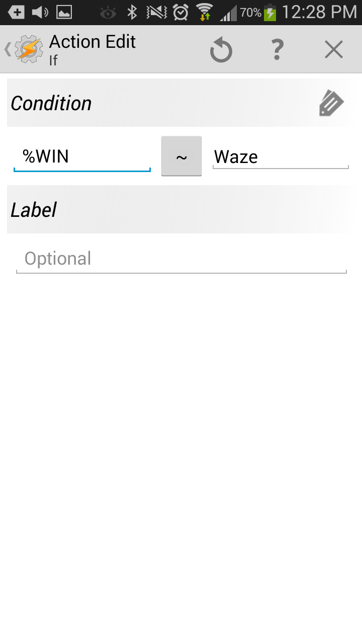
Task: Tap the volume speaker status icon
Action: click(40, 12)
